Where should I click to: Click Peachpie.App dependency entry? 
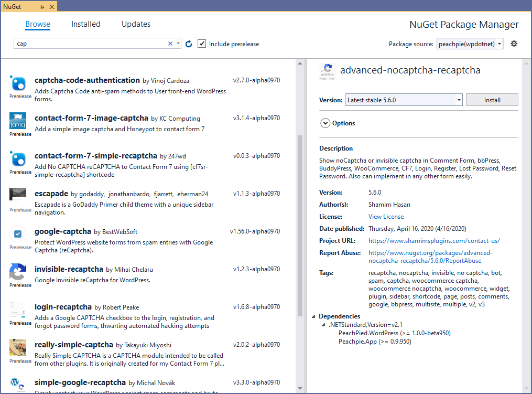click(x=375, y=342)
